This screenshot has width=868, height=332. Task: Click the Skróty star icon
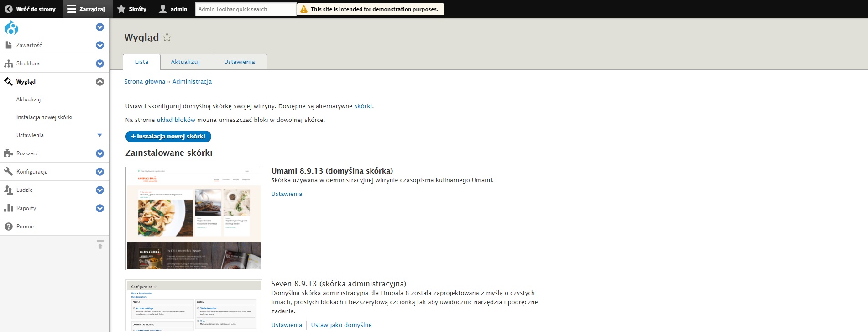click(x=121, y=9)
